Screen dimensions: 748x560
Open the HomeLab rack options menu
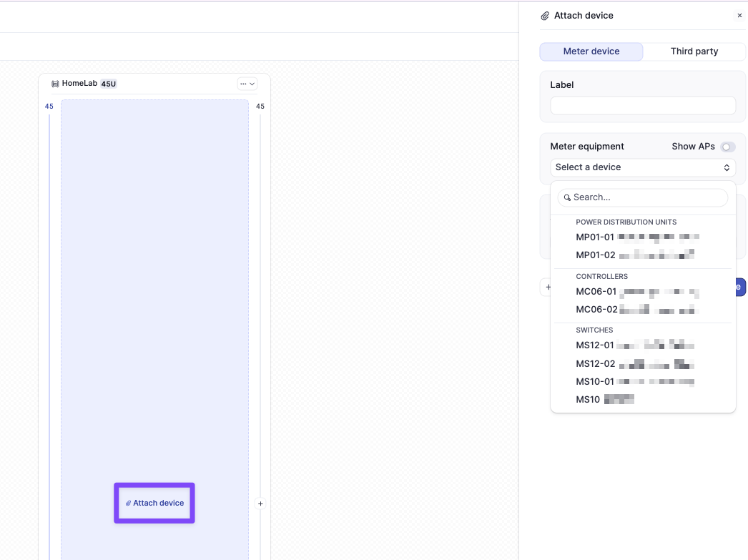[247, 84]
